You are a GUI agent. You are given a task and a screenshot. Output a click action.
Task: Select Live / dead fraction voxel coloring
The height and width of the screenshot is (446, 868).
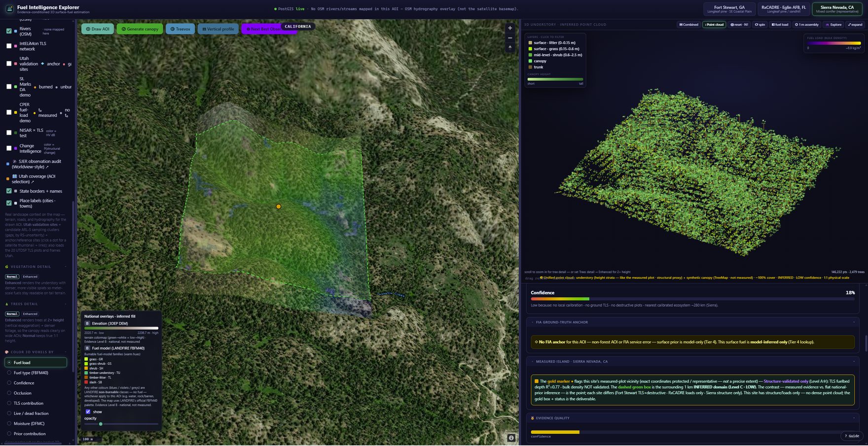point(36,413)
